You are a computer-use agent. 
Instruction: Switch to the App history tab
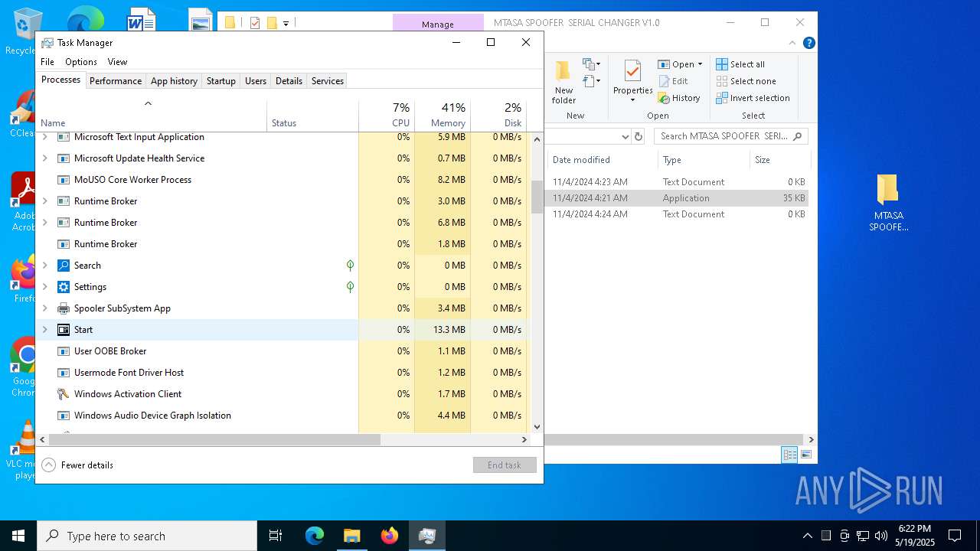tap(174, 81)
